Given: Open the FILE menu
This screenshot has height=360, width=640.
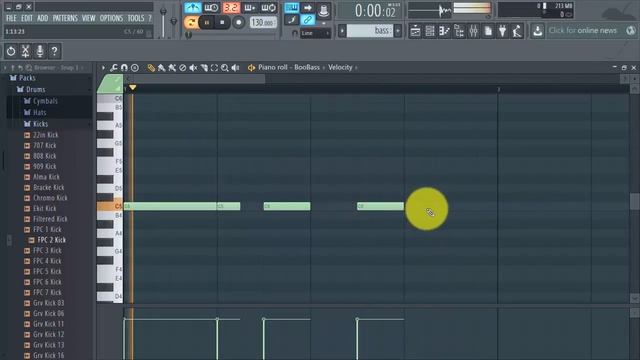Looking at the screenshot, I should point(11,18).
